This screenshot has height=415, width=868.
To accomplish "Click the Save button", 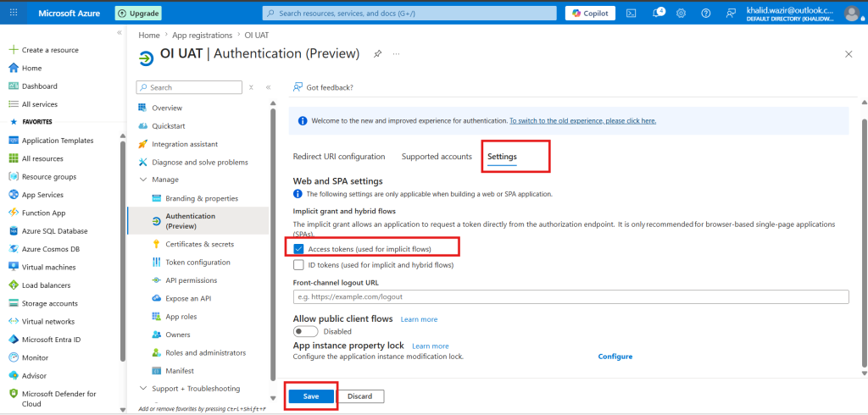I will [x=311, y=396].
